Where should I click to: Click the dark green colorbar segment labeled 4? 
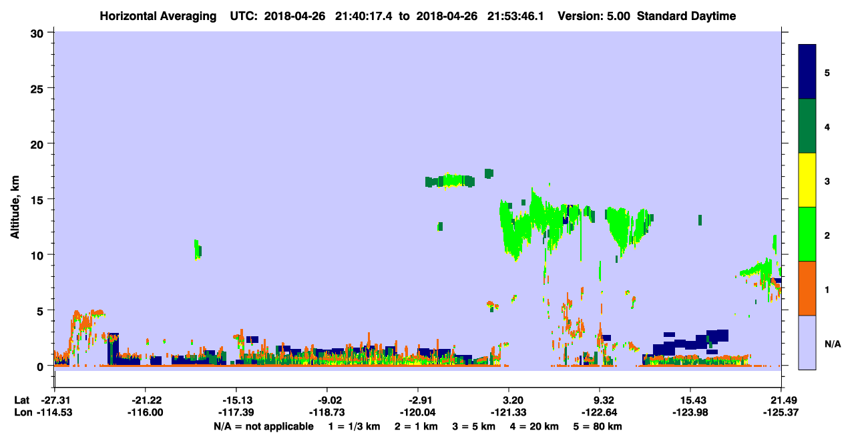click(x=807, y=126)
